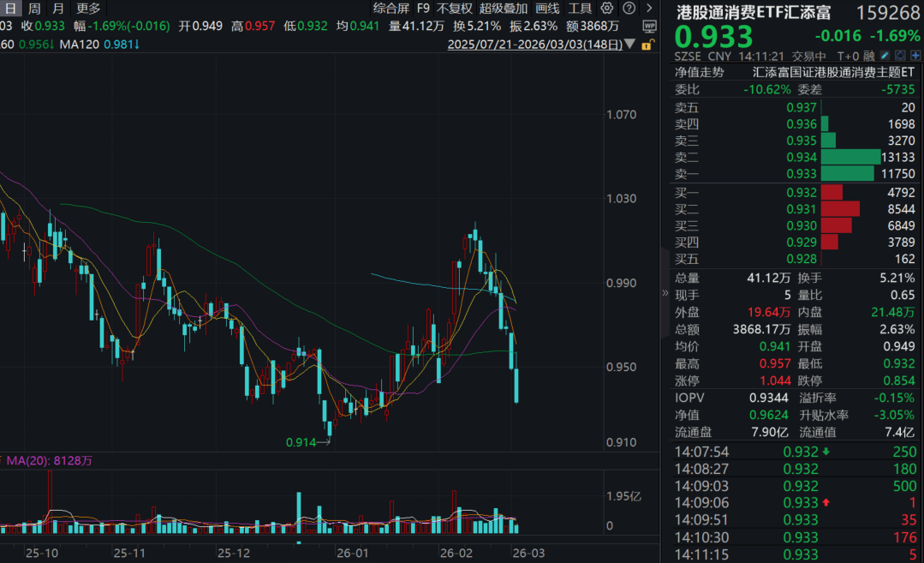Collapse the right quote panel arrow
The width and height of the screenshot is (924, 563).
[x=665, y=292]
